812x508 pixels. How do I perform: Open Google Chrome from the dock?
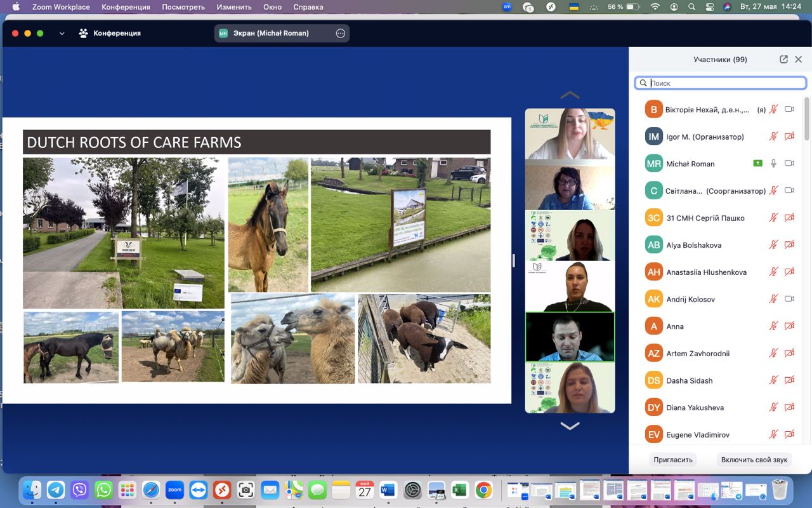(483, 490)
